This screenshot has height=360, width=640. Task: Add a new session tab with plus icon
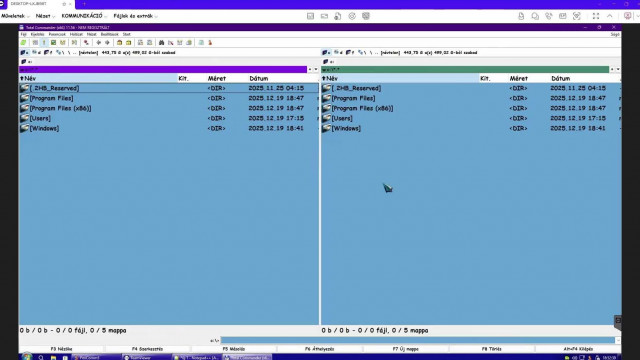coord(84,4)
